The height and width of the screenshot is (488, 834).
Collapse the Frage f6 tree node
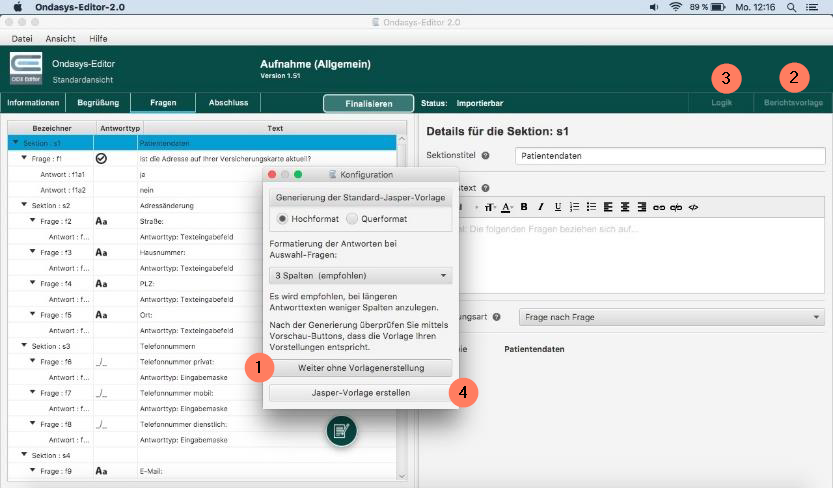32,361
